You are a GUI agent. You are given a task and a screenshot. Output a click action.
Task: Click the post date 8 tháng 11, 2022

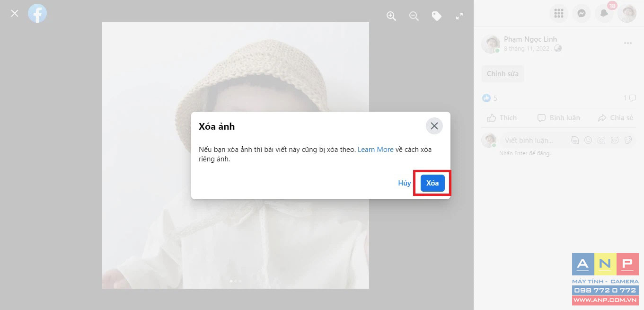click(x=526, y=48)
